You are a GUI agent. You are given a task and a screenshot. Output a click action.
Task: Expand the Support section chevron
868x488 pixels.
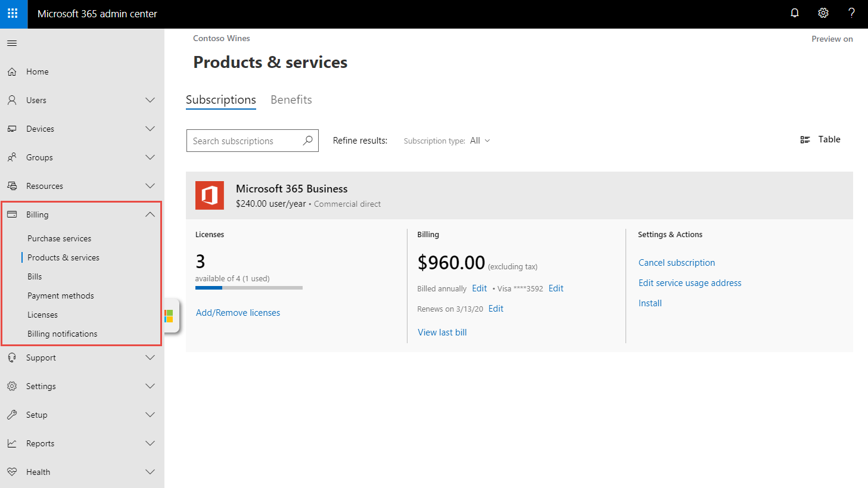(x=150, y=358)
